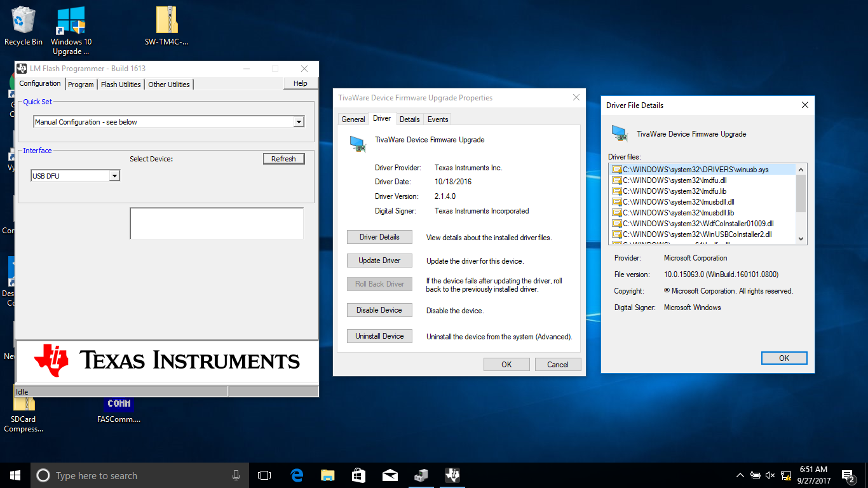Click the muted volume tray icon
This screenshot has width=868, height=488.
[x=771, y=475]
